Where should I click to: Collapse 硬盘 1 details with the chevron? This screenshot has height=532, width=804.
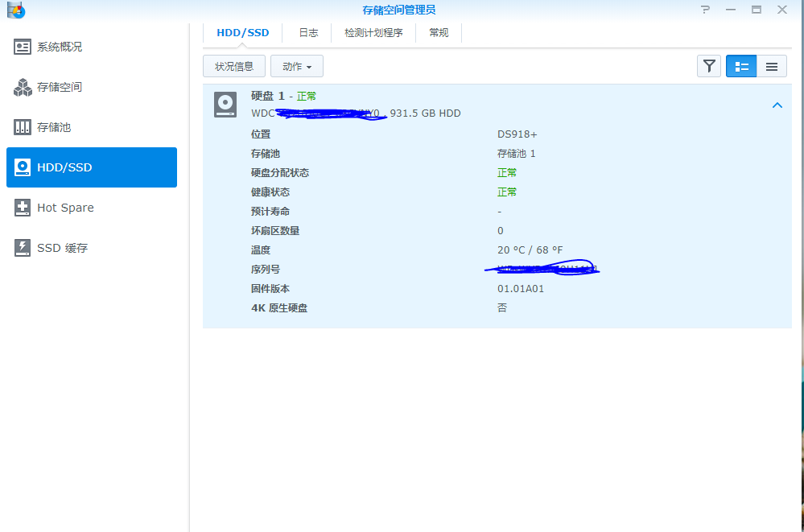click(x=777, y=105)
